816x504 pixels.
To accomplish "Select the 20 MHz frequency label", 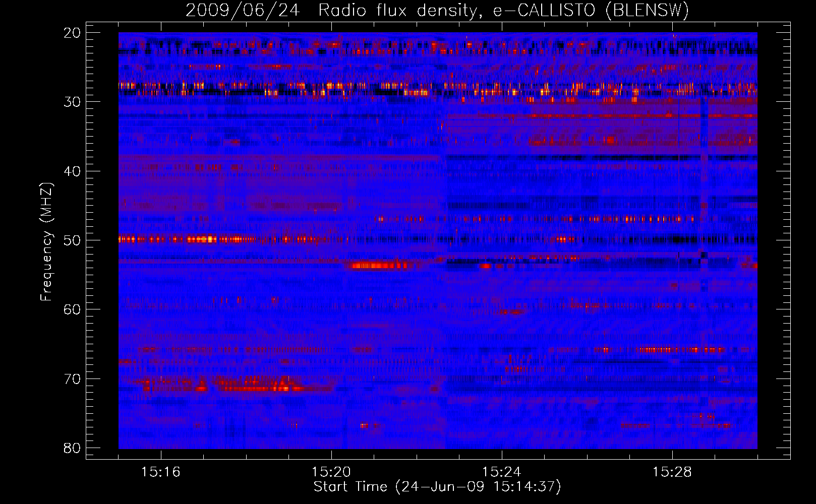I will coord(72,33).
